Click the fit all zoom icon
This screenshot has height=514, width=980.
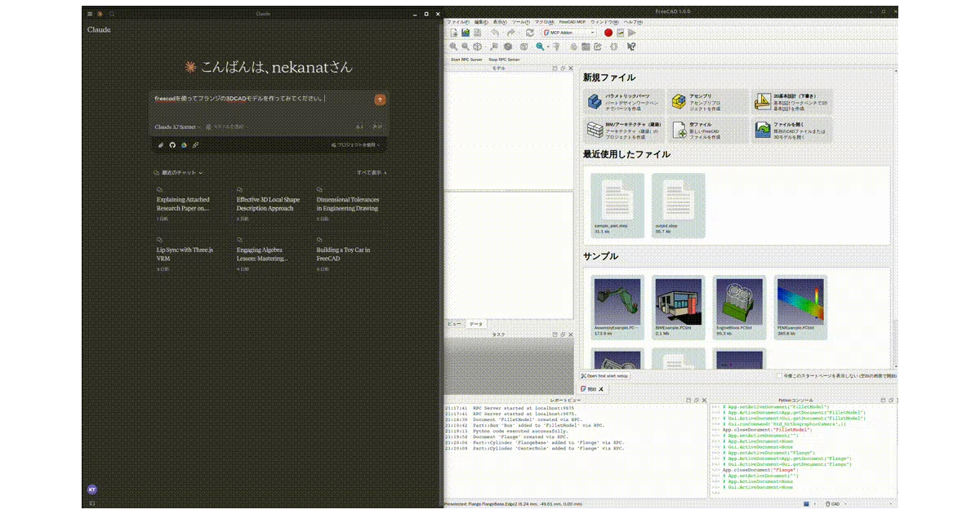453,47
